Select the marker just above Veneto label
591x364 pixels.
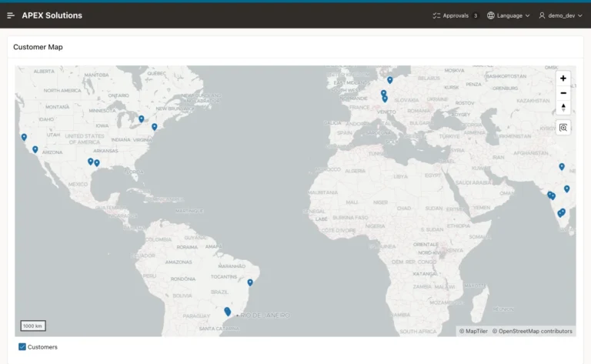tap(385, 99)
